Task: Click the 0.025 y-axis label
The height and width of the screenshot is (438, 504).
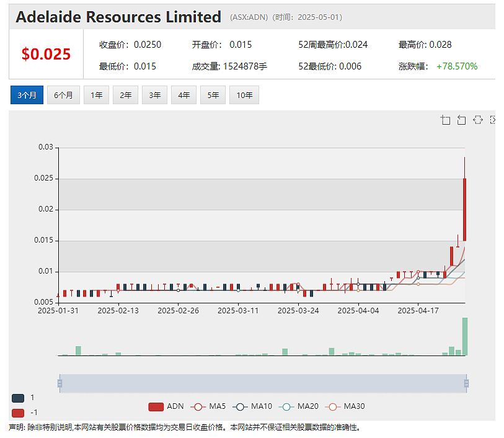Action: coord(44,178)
